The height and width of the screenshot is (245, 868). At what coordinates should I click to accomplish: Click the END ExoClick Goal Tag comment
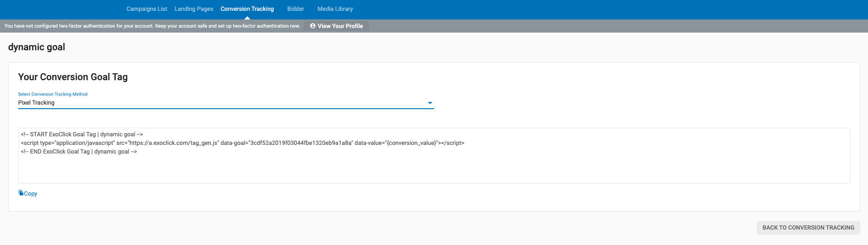pyautogui.click(x=78, y=152)
